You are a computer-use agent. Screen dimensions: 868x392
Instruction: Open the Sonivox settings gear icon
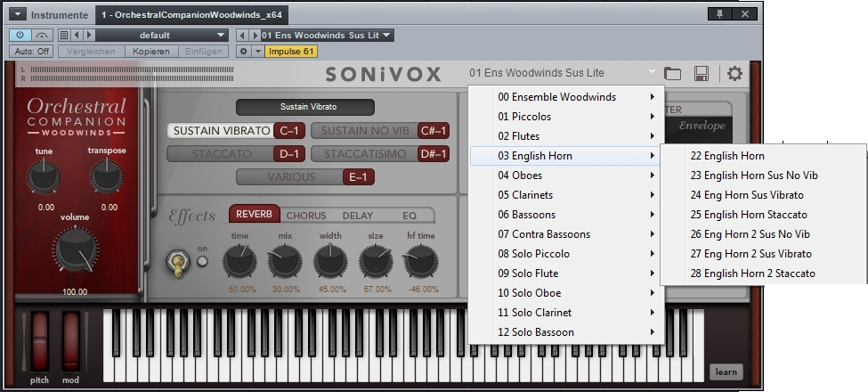tap(734, 73)
